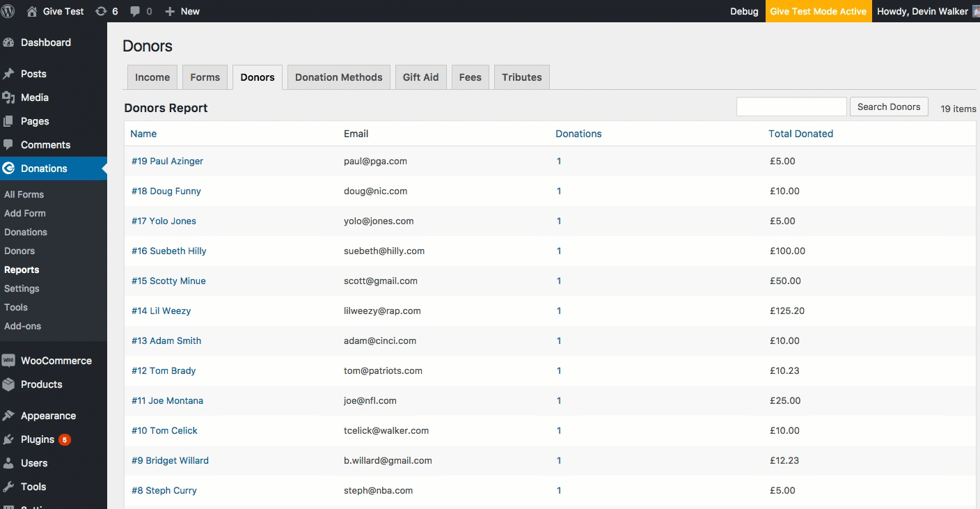Click the Posts pushpin icon
Viewport: 980px width, 509px height.
click(8, 74)
